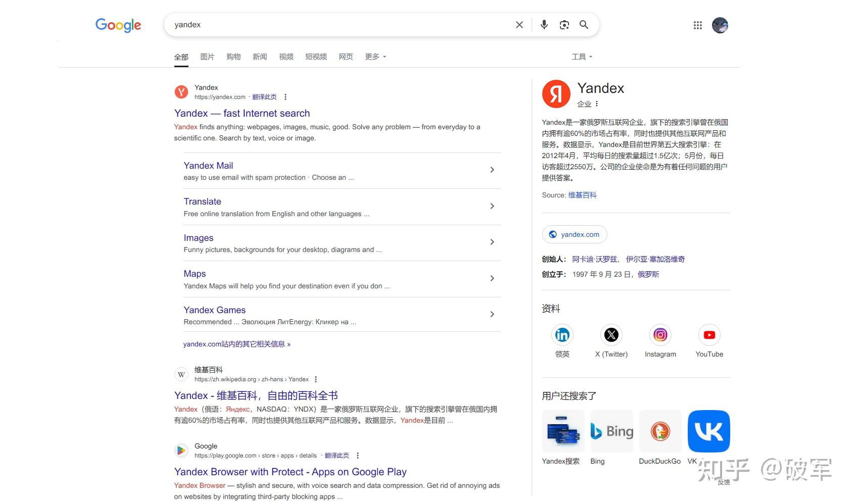
Task: Click the Google Play favicon
Action: point(181,450)
